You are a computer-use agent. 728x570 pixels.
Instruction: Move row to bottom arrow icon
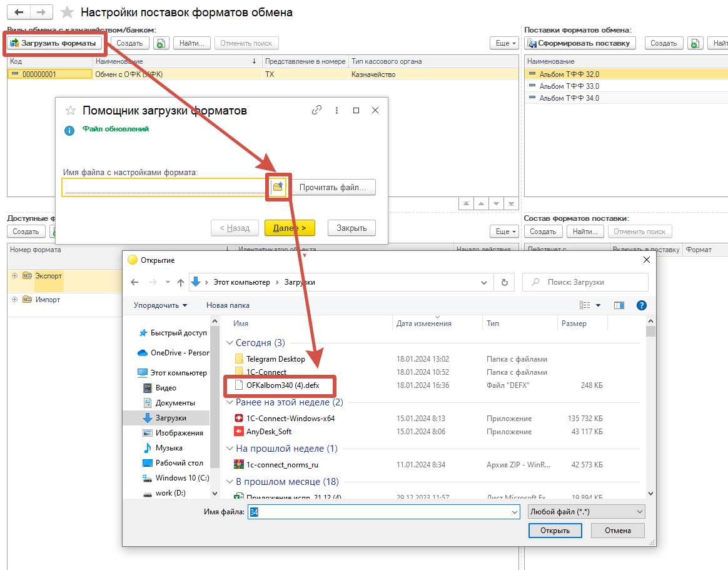(511, 203)
